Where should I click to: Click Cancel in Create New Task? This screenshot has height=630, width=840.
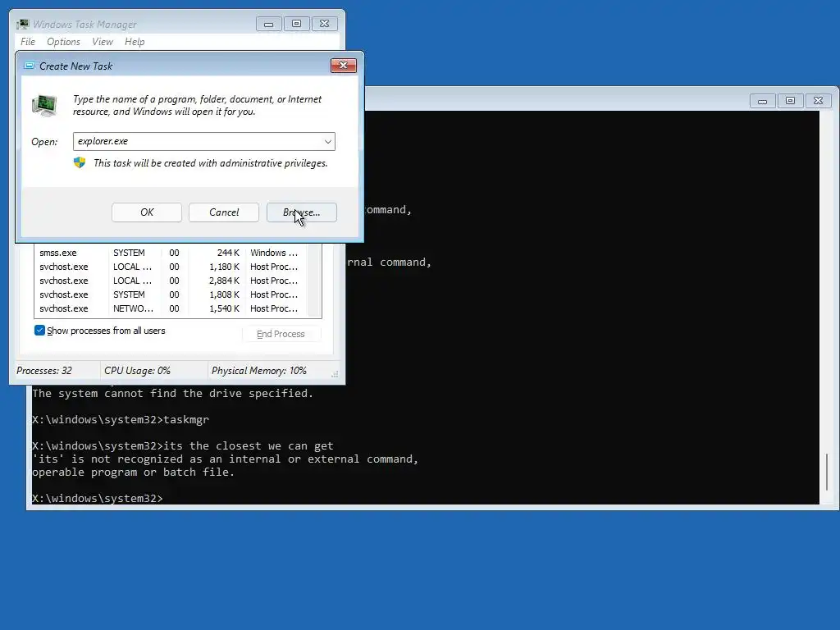[x=224, y=212]
